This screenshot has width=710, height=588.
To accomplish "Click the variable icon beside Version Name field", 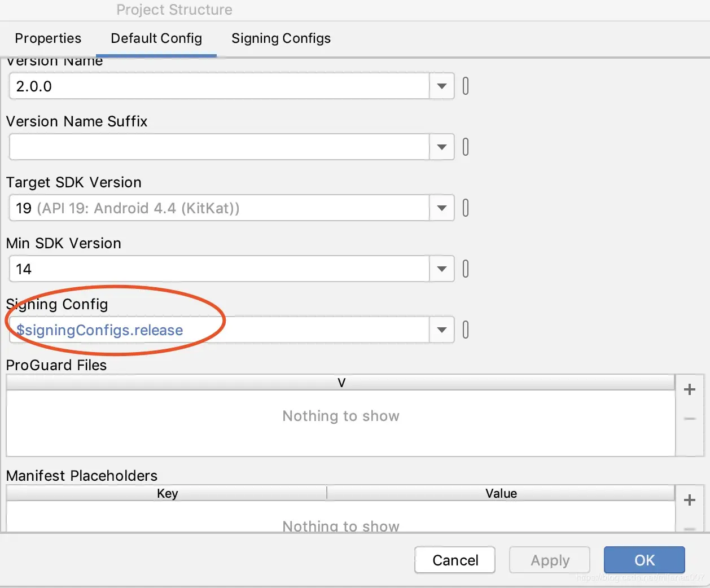I will click(x=466, y=86).
